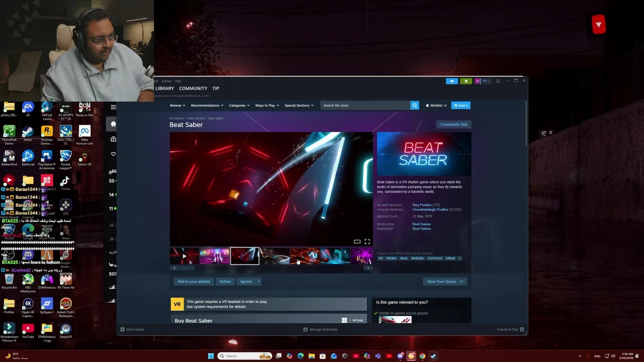Open the Community Hub button
Viewport: 644px width, 362px height.
454,124
